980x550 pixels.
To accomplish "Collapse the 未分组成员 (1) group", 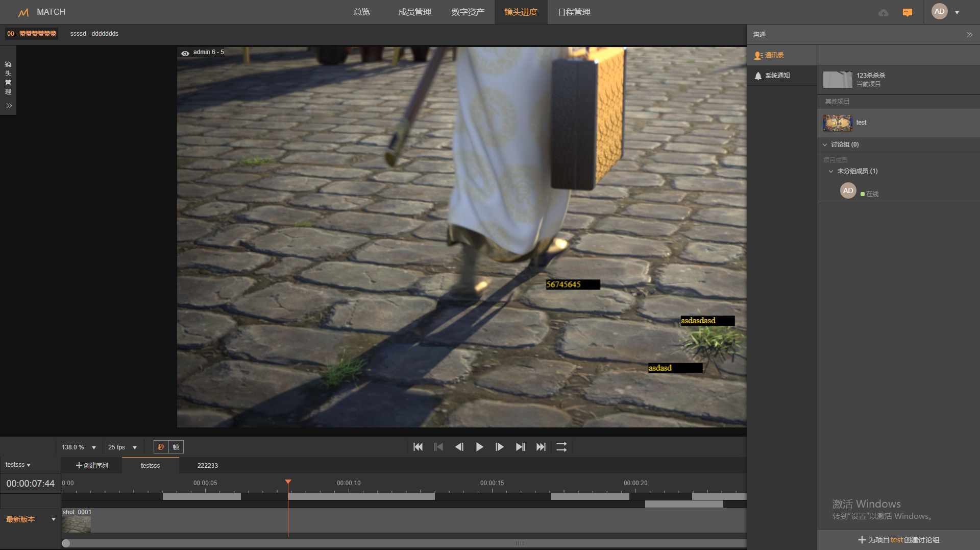I will [831, 172].
